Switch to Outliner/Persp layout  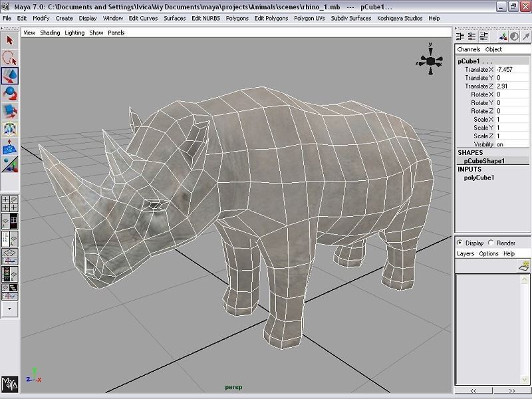(9, 239)
